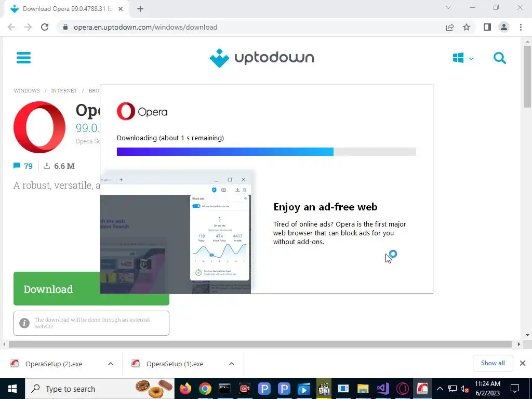Go back in Chrome
The height and width of the screenshot is (399, 532).
pyautogui.click(x=11, y=27)
